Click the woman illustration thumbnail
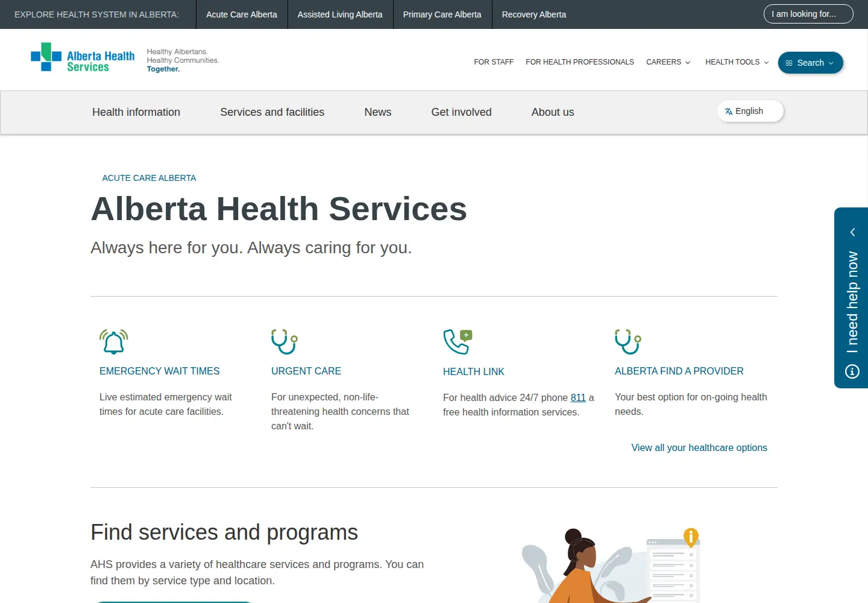The width and height of the screenshot is (868, 603). point(611,566)
